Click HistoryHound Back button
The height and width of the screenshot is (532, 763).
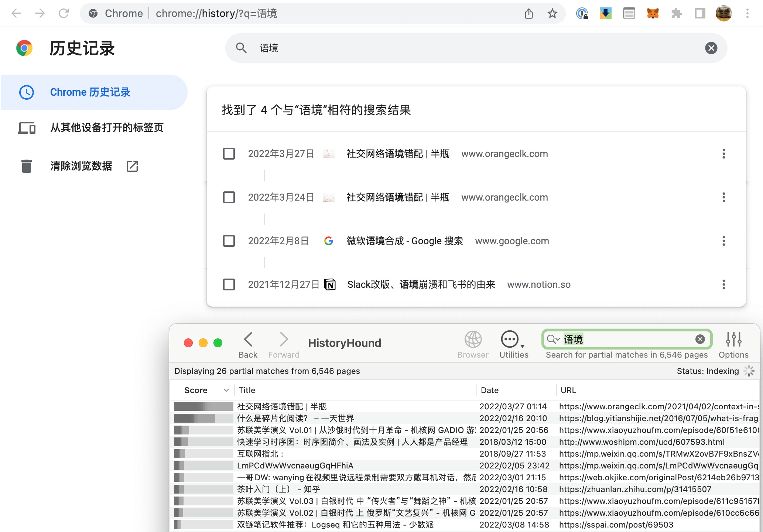click(248, 345)
